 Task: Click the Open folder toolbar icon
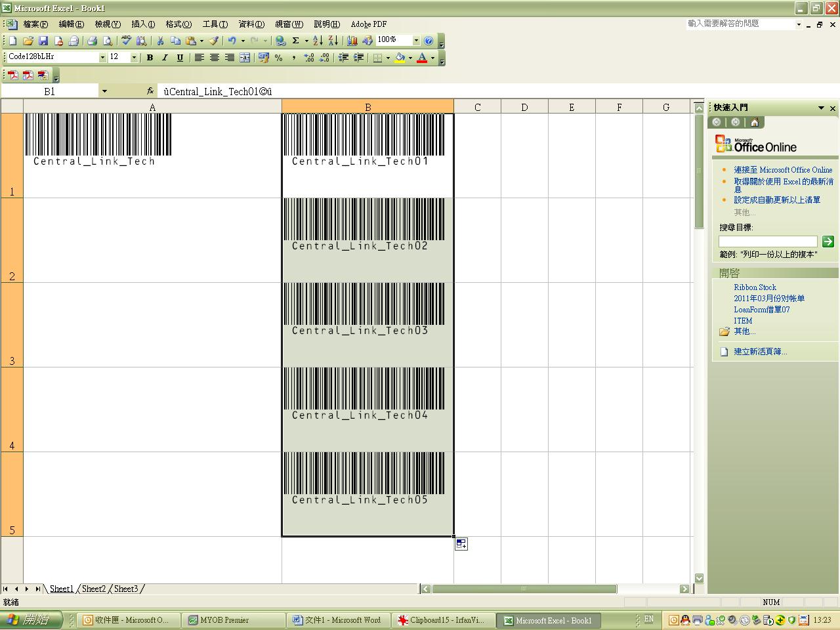point(28,41)
